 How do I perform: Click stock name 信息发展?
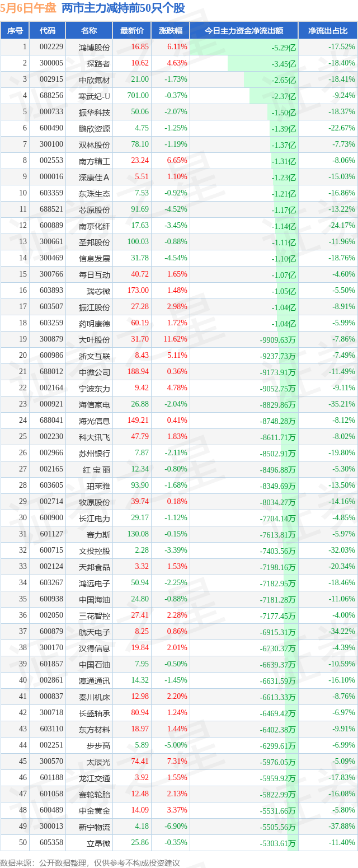point(95,258)
